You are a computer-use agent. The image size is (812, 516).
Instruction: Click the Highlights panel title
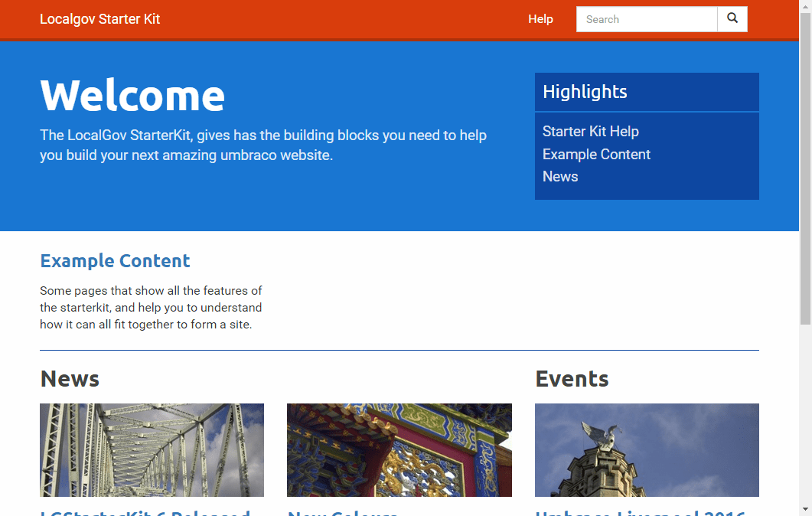585,92
